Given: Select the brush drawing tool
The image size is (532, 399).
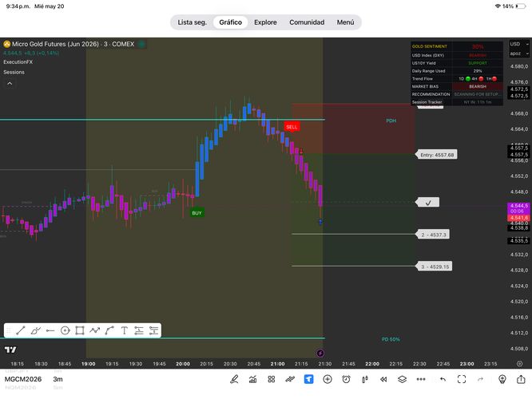Looking at the screenshot, I should point(36,330).
